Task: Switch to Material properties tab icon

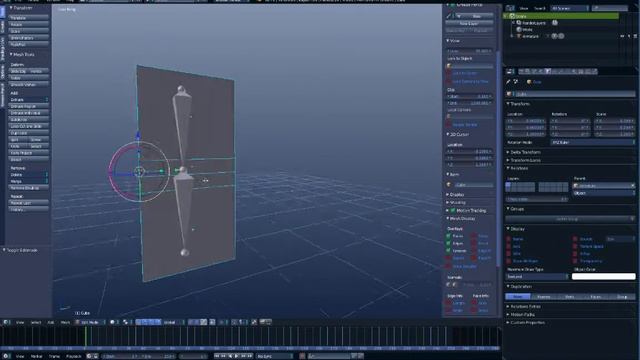Action: pos(574,71)
